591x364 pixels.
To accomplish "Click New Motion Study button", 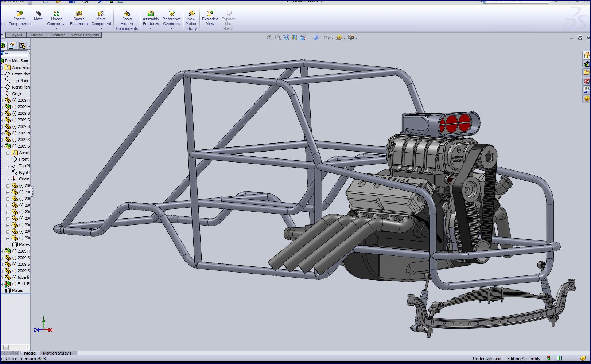I will point(191,21).
